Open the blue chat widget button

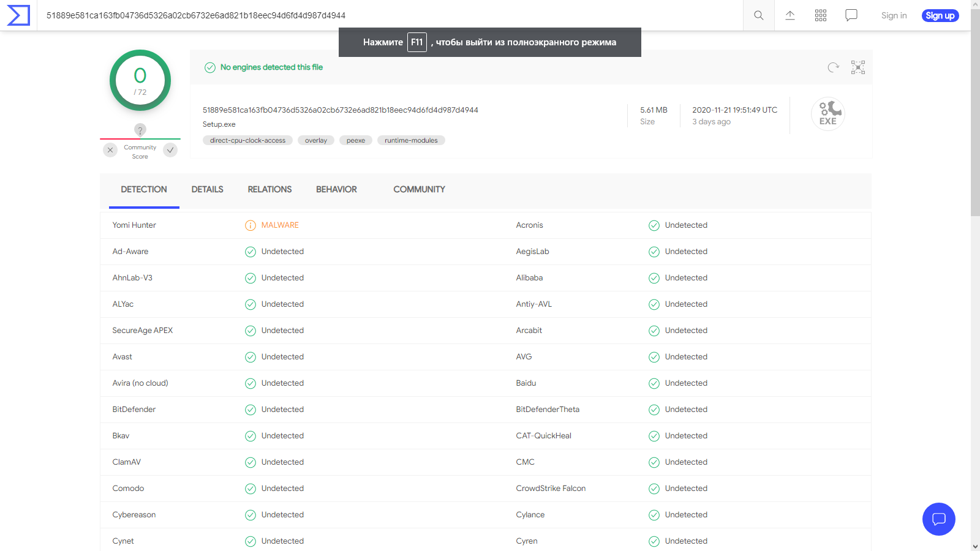[x=938, y=519]
